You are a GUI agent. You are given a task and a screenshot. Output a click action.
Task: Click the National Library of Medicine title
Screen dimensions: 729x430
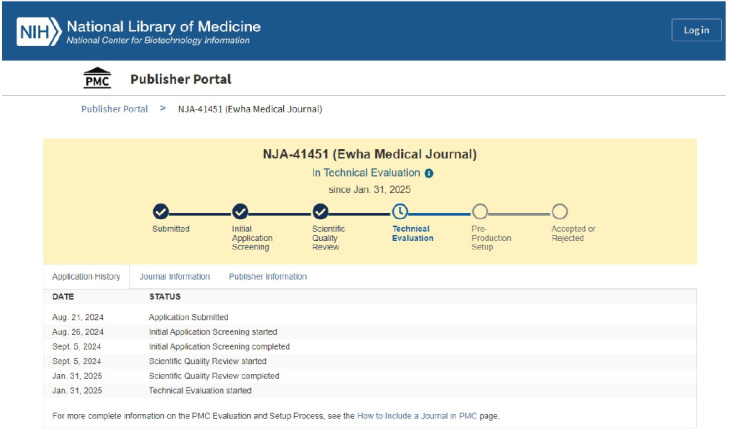pyautogui.click(x=163, y=26)
